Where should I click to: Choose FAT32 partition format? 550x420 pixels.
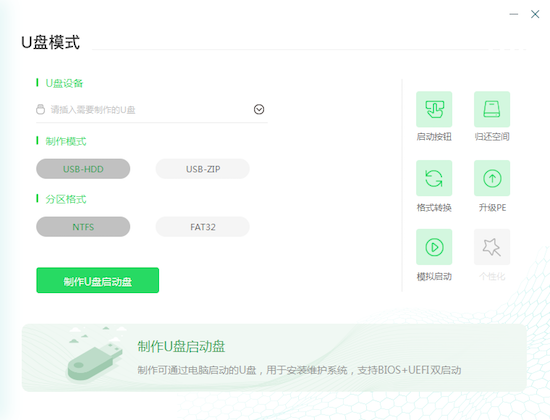[x=203, y=227]
